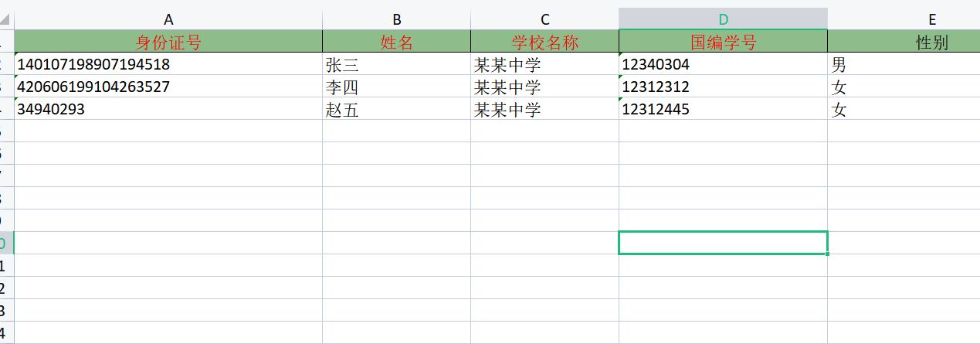Select cell containing 34940293
This screenshot has width=980, height=344.
pos(168,109)
